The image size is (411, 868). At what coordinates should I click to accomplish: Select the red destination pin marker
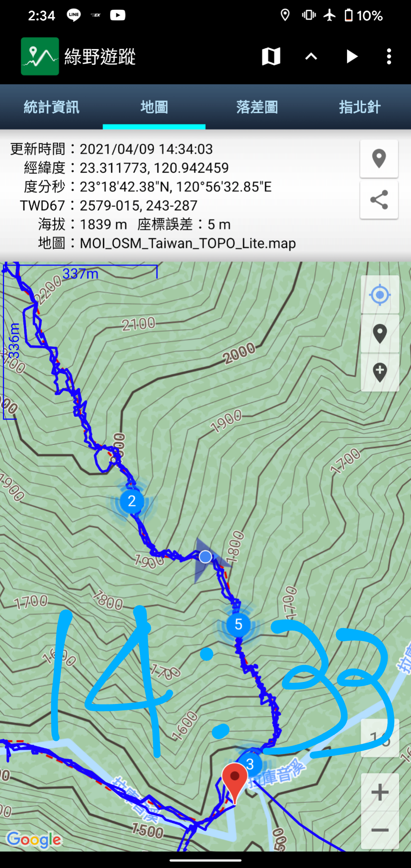[235, 781]
